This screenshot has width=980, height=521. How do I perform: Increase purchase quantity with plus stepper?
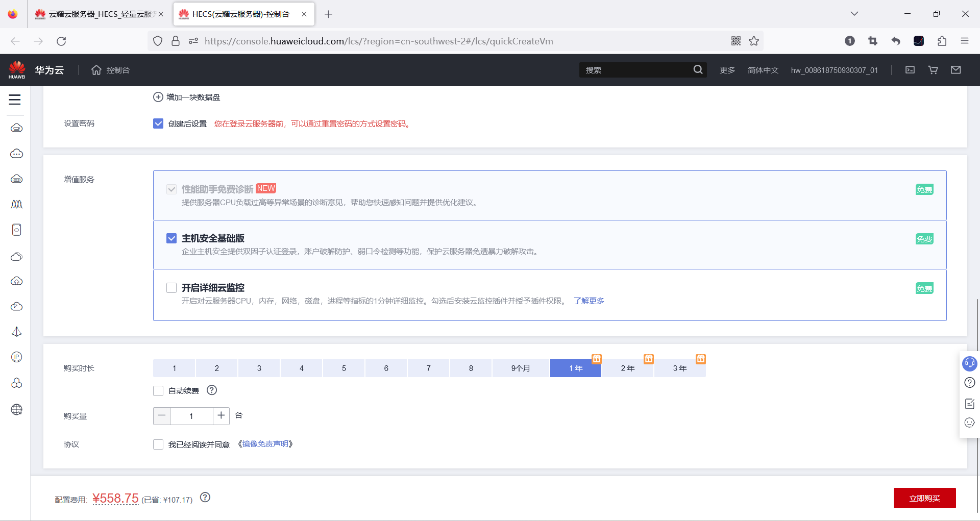coord(221,416)
